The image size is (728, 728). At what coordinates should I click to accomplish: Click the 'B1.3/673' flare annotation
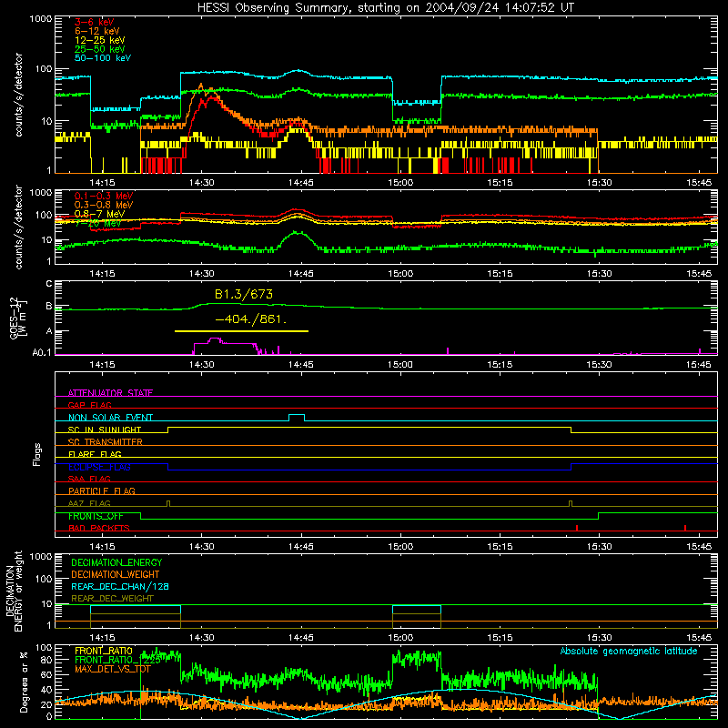[244, 294]
